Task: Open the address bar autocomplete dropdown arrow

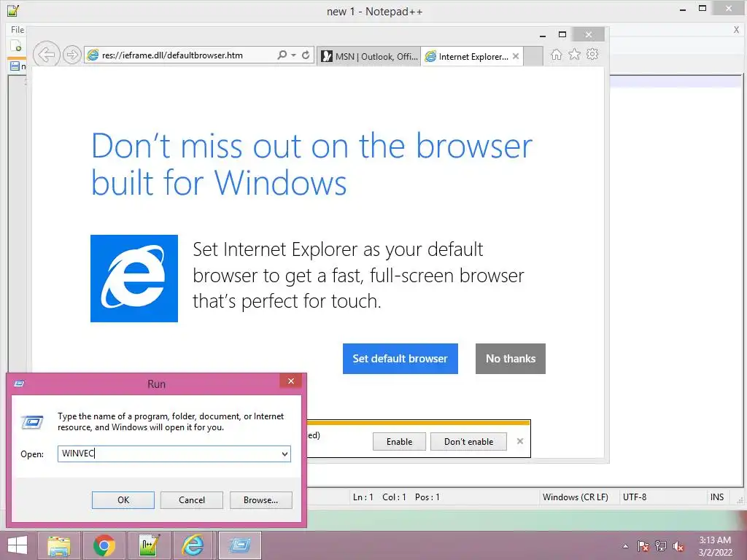Action: click(293, 55)
